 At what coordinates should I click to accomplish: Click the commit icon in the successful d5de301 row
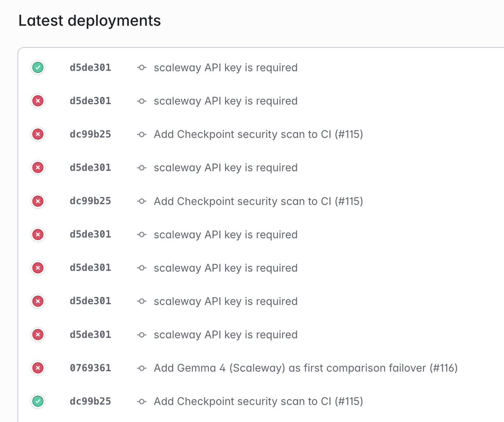[x=142, y=68]
